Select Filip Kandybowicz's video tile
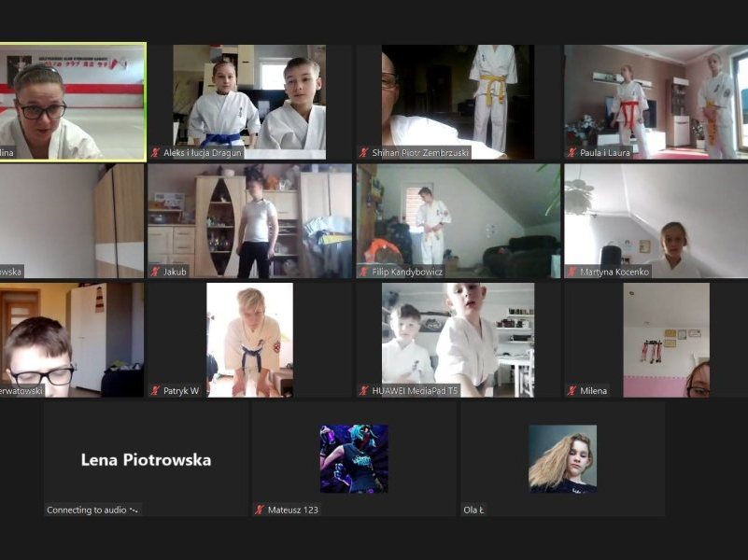This screenshot has height=560, width=748. 458,221
